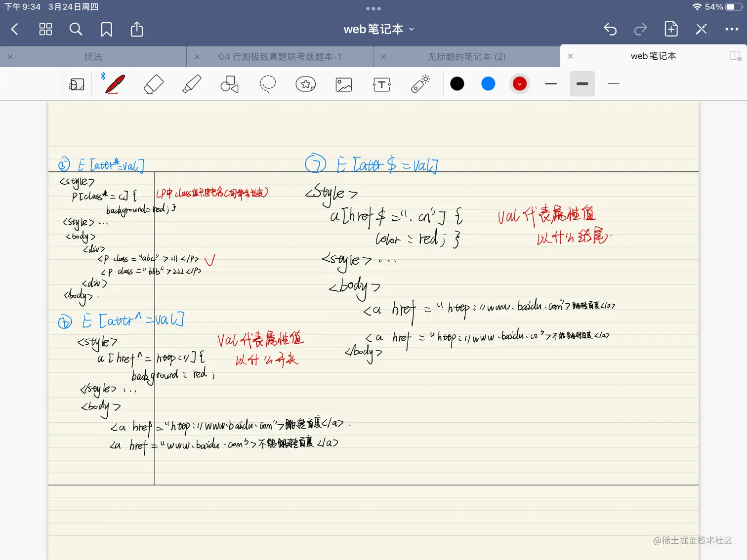Open the more options menu

coord(732,30)
